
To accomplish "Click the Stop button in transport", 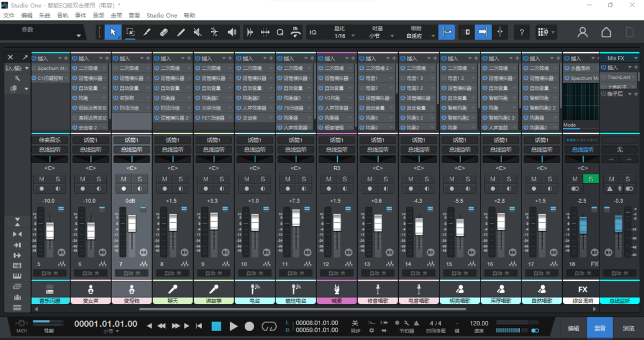I will pos(216,326).
